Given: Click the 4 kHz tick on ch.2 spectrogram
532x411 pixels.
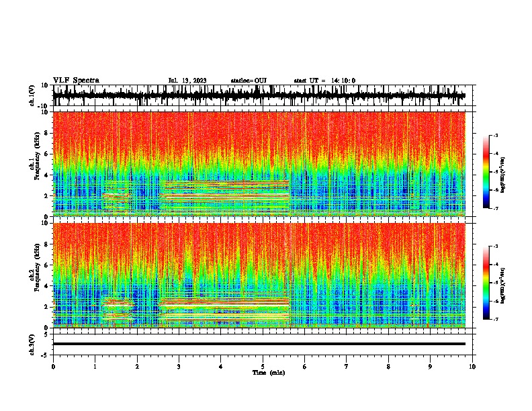Looking at the screenshot, I should click(46, 286).
